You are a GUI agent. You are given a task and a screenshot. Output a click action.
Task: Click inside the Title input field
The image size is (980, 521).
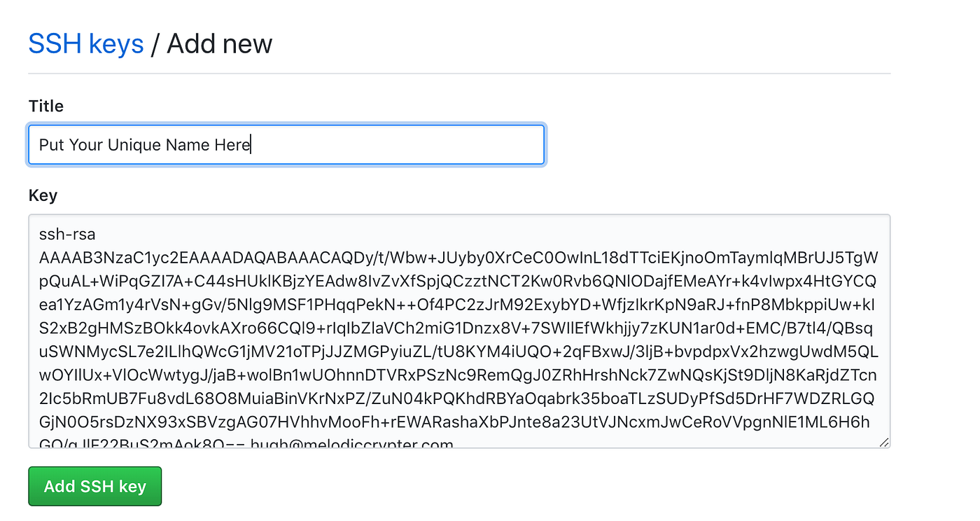pos(280,144)
